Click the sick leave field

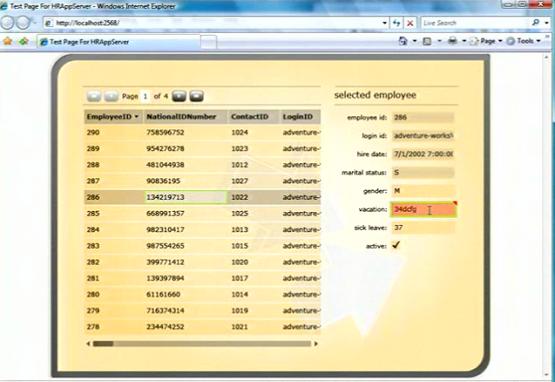(423, 228)
